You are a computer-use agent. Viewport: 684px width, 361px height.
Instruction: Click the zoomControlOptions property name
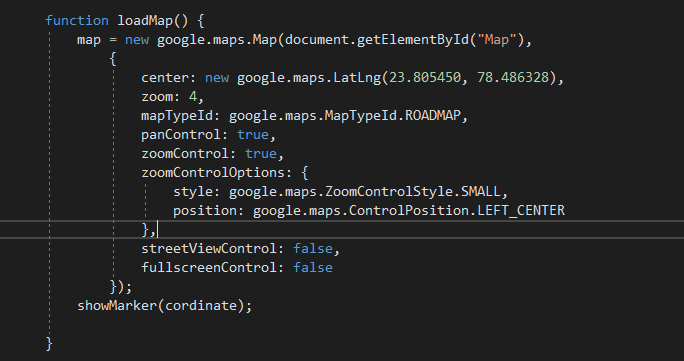coord(212,173)
